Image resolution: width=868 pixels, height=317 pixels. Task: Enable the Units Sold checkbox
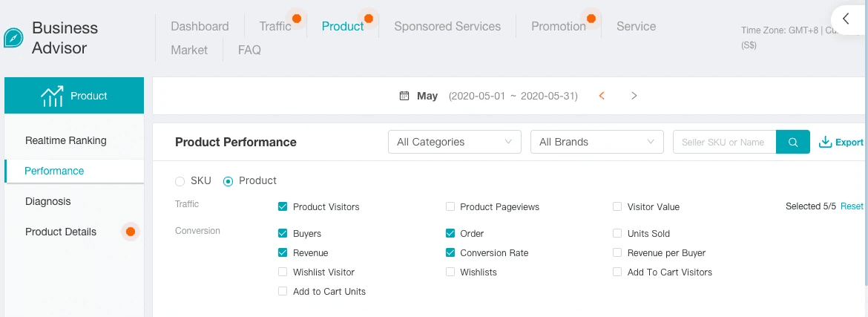[617, 233]
